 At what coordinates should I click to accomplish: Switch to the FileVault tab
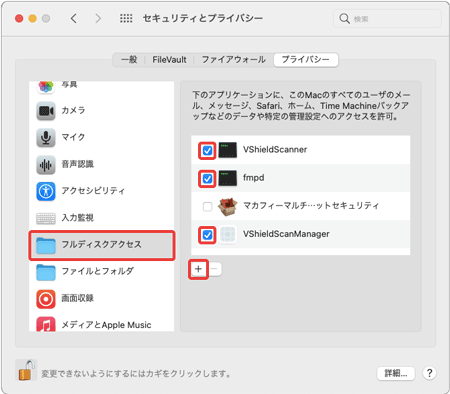click(x=169, y=60)
